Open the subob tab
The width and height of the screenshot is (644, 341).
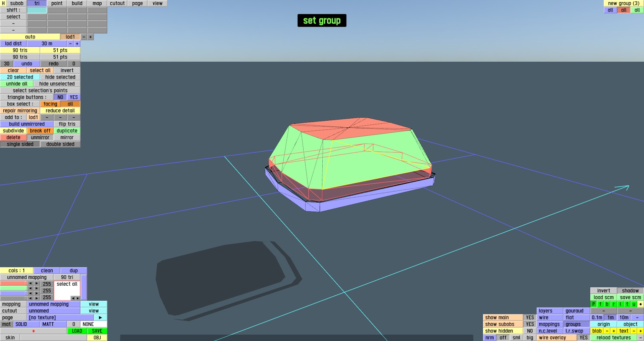pyautogui.click(x=17, y=3)
